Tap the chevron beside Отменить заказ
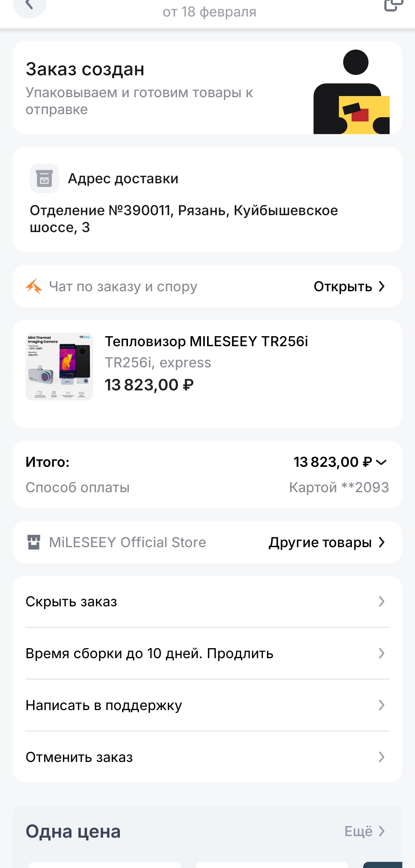Screen dimensions: 415x868 coord(381,757)
